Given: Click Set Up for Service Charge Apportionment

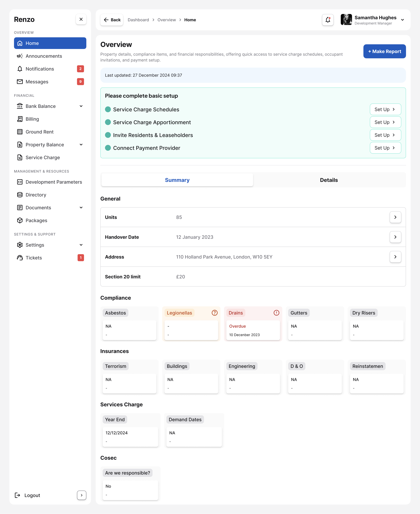Looking at the screenshot, I should pos(385,122).
